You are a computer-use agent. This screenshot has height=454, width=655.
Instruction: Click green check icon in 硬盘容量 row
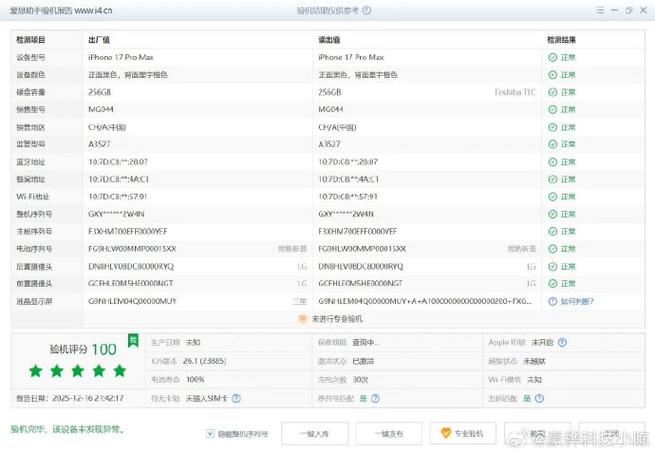(553, 92)
